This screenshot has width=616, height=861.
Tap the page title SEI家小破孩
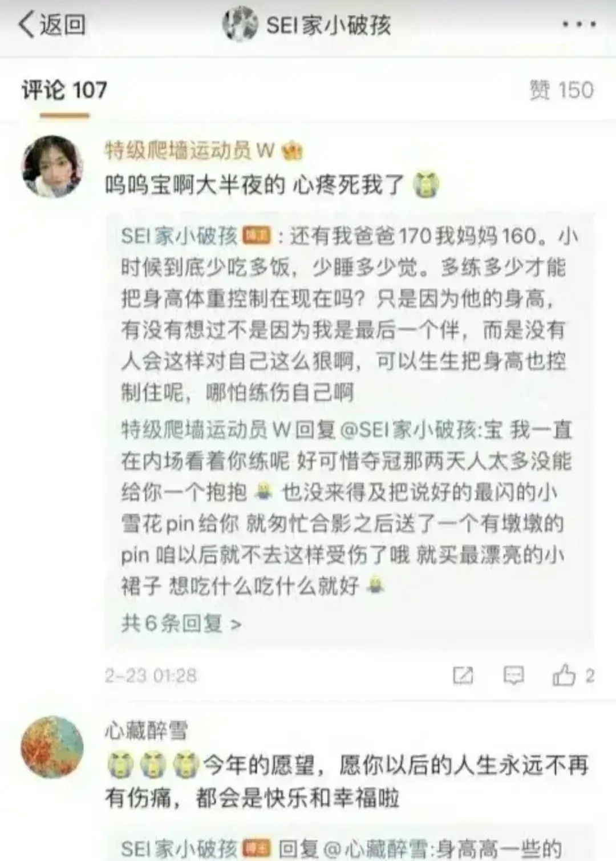[x=329, y=25]
